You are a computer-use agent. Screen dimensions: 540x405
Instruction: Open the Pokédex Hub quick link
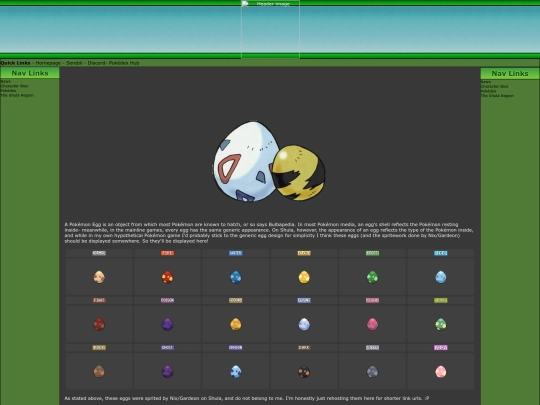click(x=124, y=63)
